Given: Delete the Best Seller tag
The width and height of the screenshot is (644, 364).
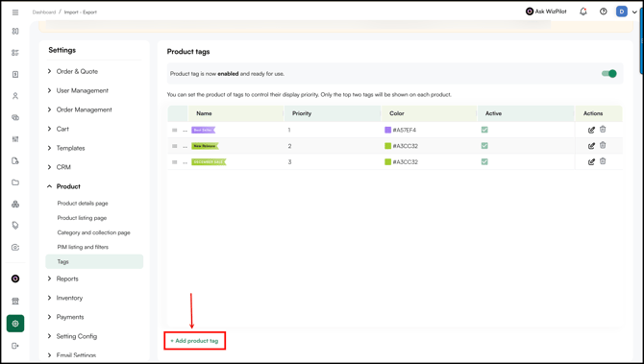Looking at the screenshot, I should 603,130.
